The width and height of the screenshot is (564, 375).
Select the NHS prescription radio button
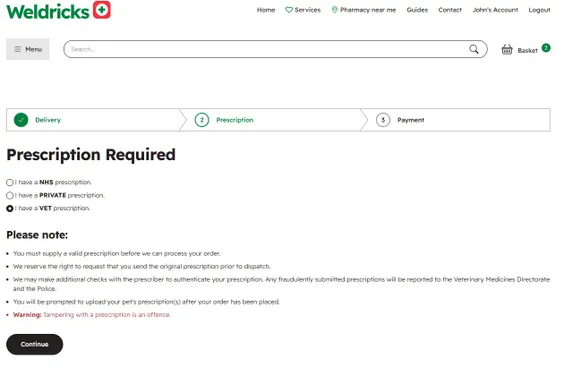(10, 182)
